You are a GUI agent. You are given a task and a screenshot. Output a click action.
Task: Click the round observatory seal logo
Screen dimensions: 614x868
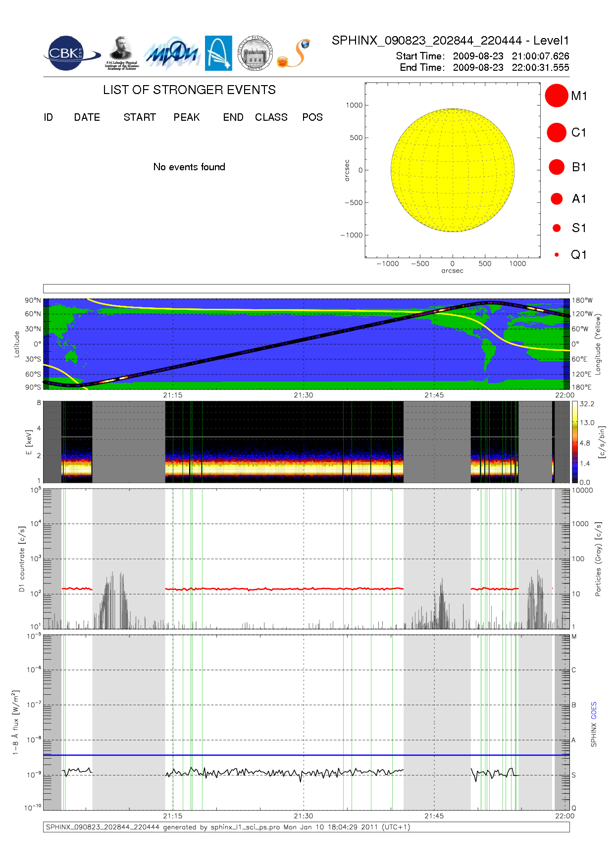pos(255,53)
